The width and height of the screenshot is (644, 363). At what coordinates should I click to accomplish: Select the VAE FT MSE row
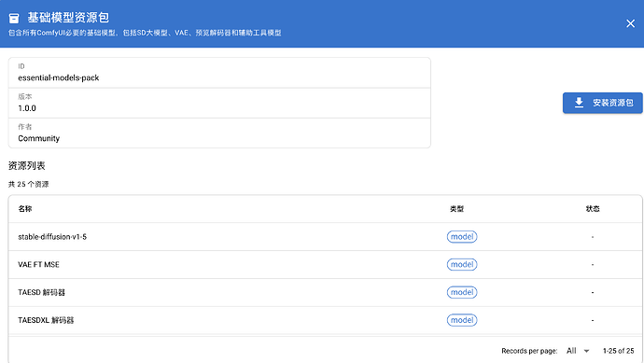tap(325, 264)
